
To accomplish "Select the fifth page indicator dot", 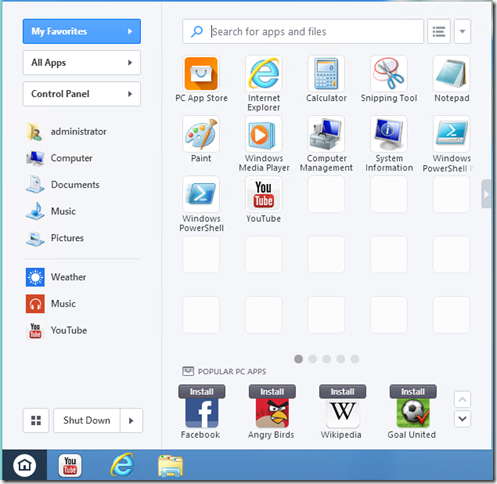I will (355, 359).
